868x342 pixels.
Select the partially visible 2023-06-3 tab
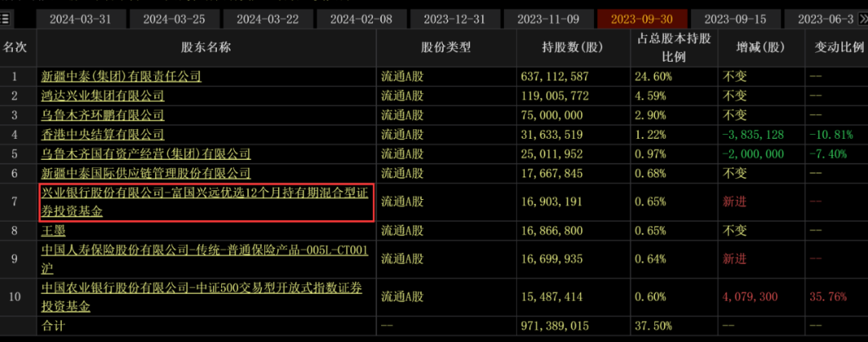(821, 19)
